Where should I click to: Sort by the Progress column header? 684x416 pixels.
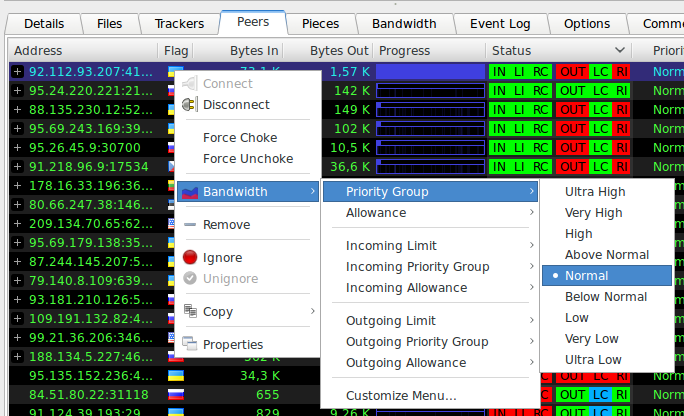[429, 51]
